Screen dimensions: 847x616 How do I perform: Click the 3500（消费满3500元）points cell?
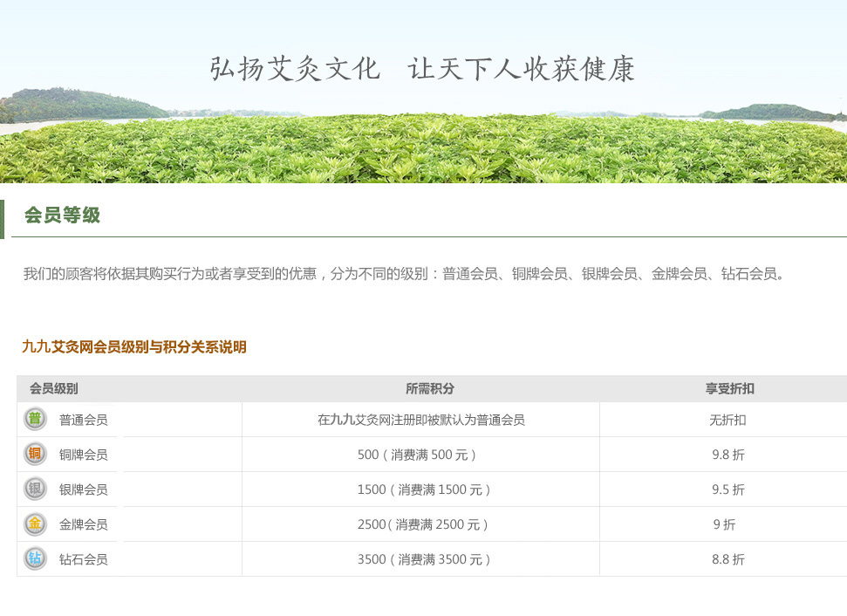[424, 559]
